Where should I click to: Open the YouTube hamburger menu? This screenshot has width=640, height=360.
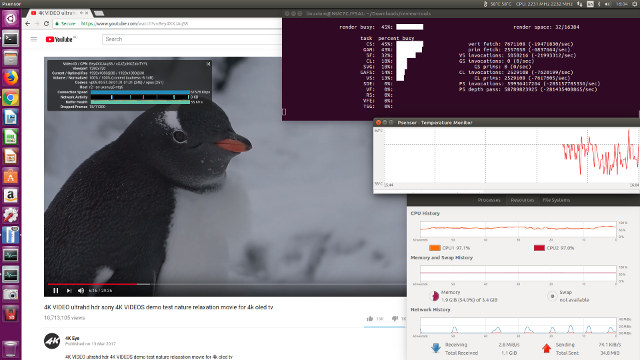pyautogui.click(x=34, y=39)
